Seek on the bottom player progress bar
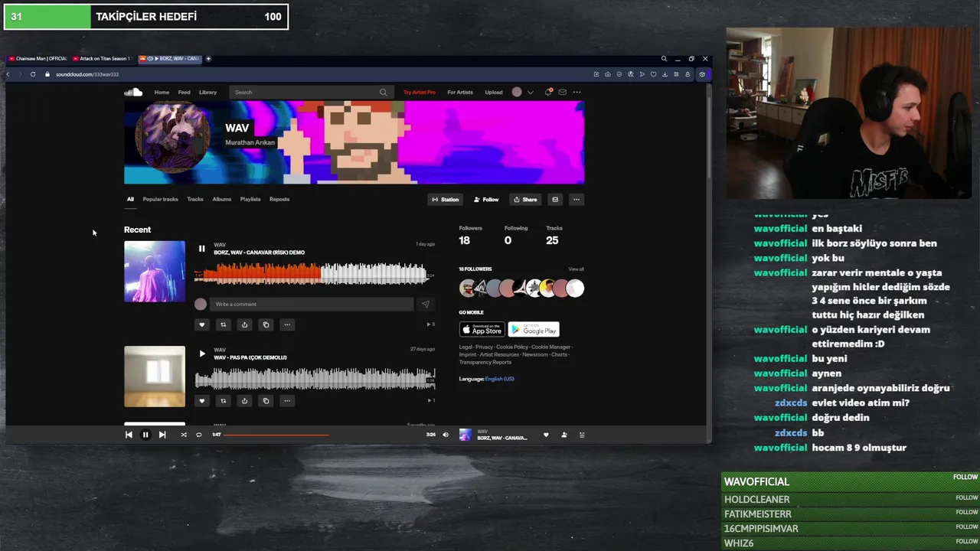The height and width of the screenshot is (551, 980). [322, 435]
